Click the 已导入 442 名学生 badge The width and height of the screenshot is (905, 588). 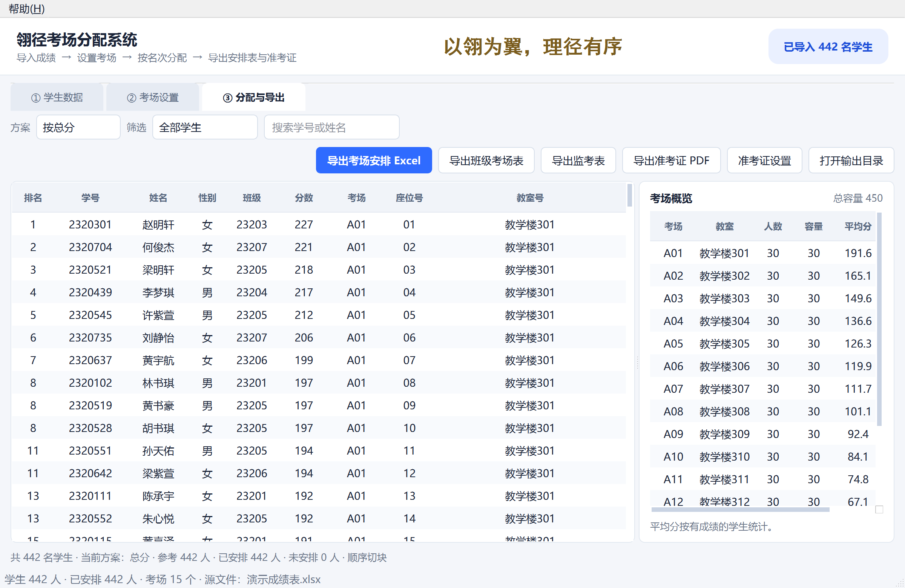828,47
